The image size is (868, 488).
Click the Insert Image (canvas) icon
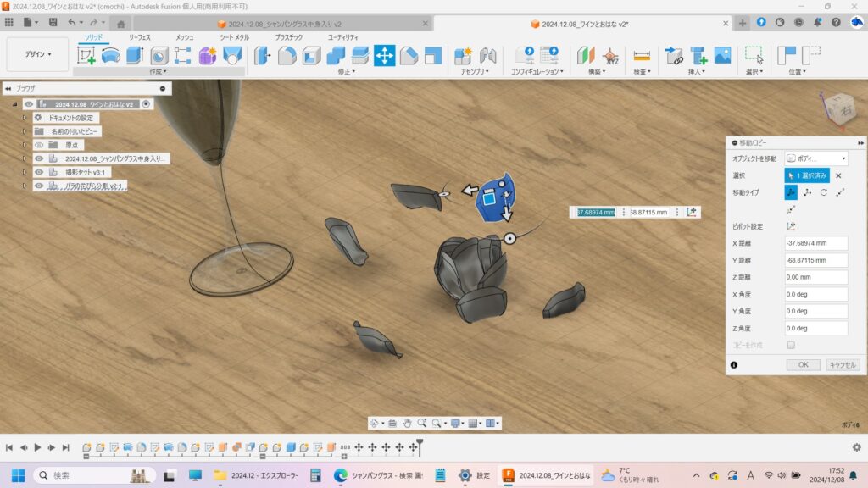(x=722, y=56)
